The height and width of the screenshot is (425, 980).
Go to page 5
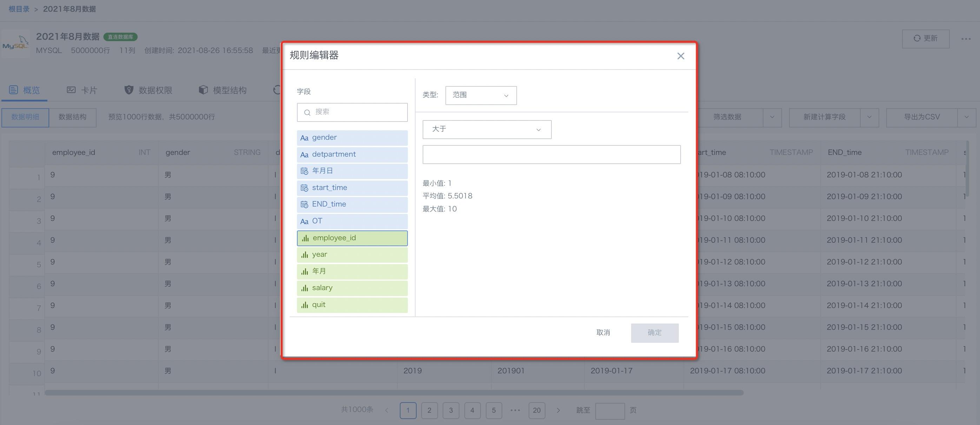494,411
